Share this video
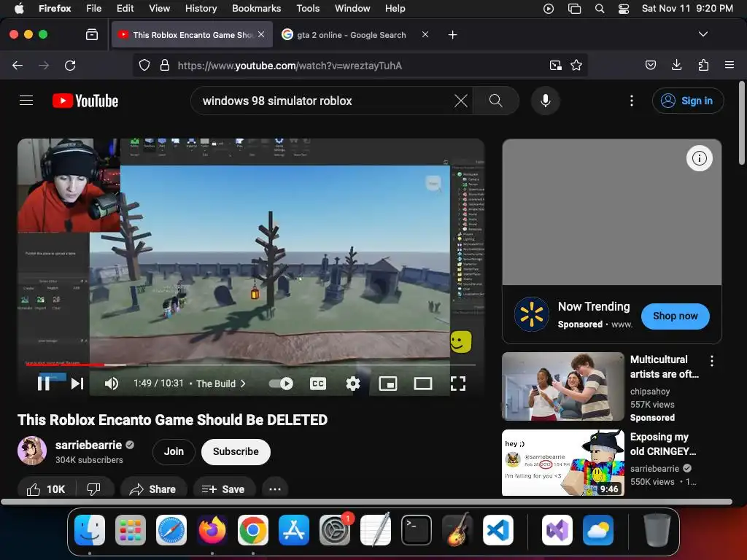747x560 pixels. tap(153, 489)
